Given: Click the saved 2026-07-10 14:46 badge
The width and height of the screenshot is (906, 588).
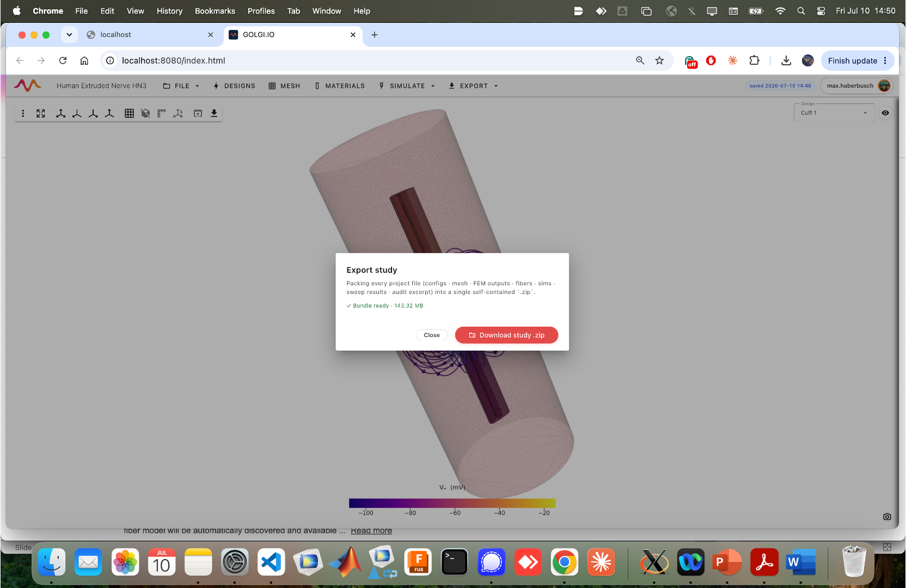Looking at the screenshot, I should point(780,85).
